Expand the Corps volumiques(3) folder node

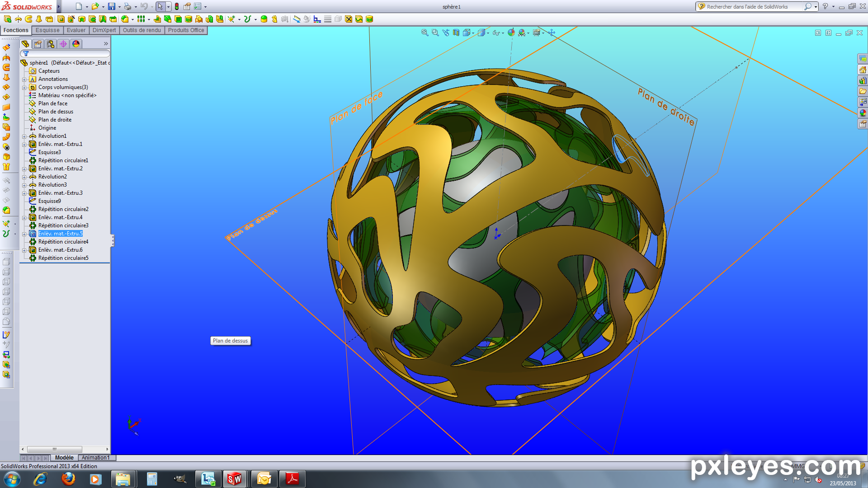click(x=24, y=87)
